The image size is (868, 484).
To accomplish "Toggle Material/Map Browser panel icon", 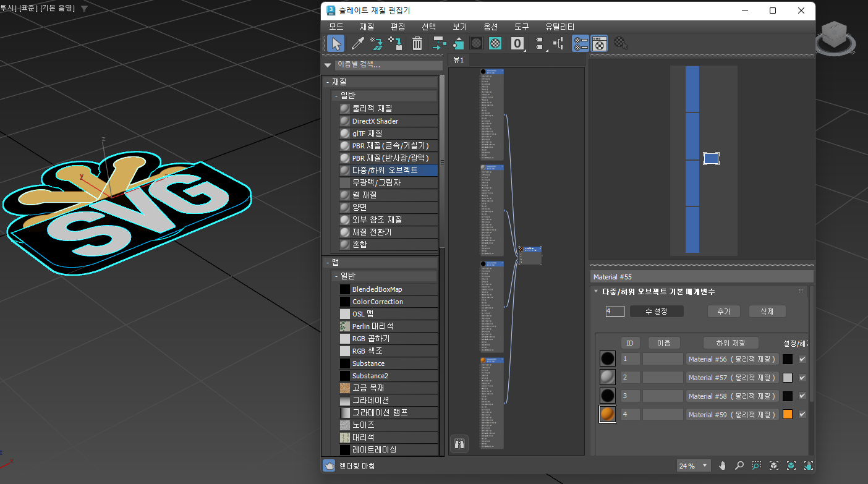I will click(x=581, y=43).
